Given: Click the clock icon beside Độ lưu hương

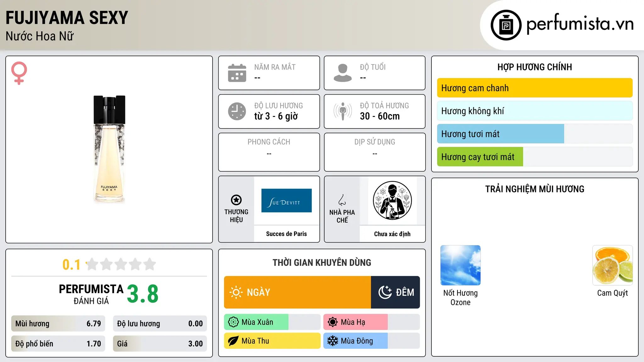Looking at the screenshot, I should 237,111.
